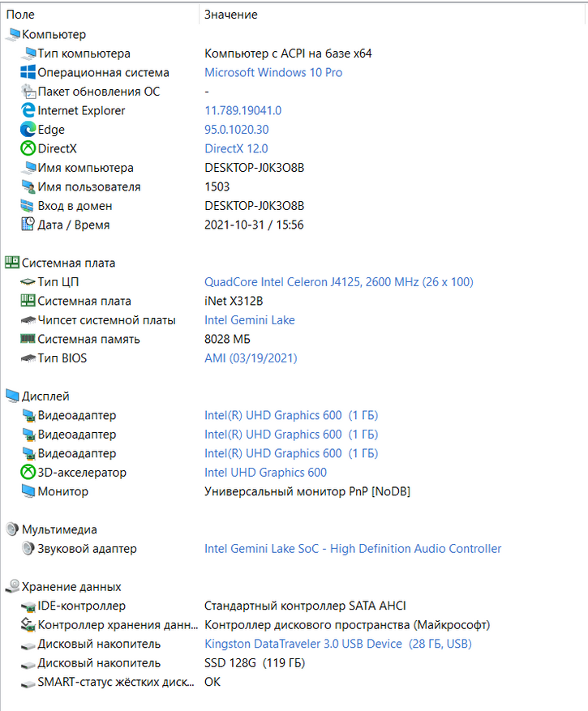
Task: Click the Windows logo icon beside Операционная система
Action: coord(28,72)
